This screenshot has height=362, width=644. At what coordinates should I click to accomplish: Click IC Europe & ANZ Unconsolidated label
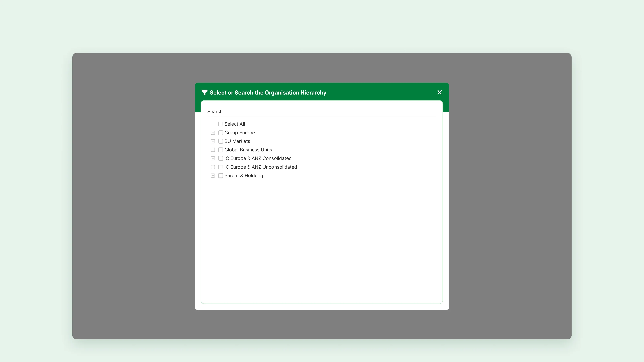point(261,167)
